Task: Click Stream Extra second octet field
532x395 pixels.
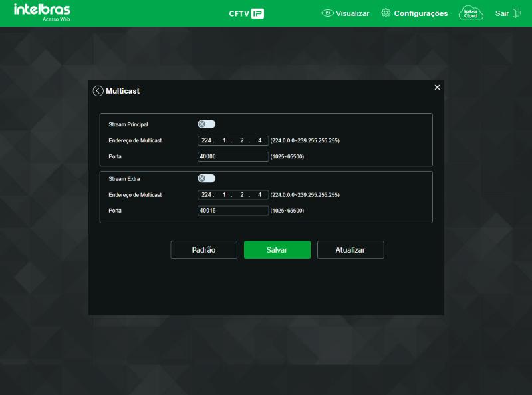Action: [224, 195]
